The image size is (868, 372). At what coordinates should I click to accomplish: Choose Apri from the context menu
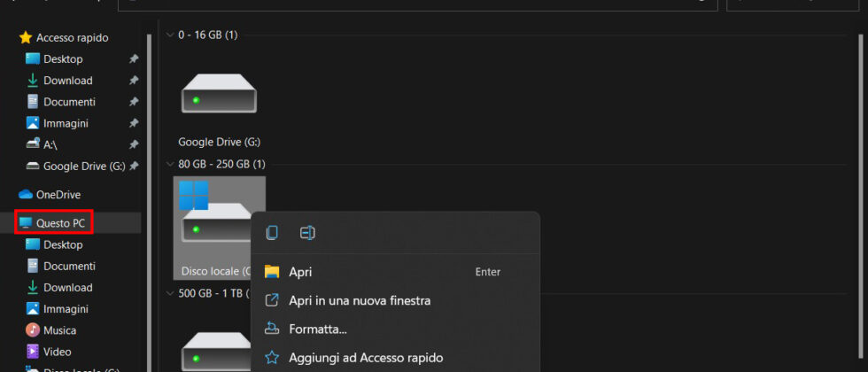point(300,272)
